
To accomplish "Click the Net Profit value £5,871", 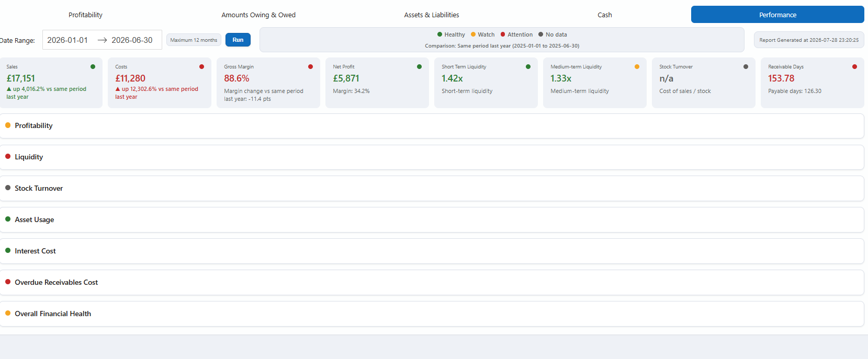I will point(346,78).
